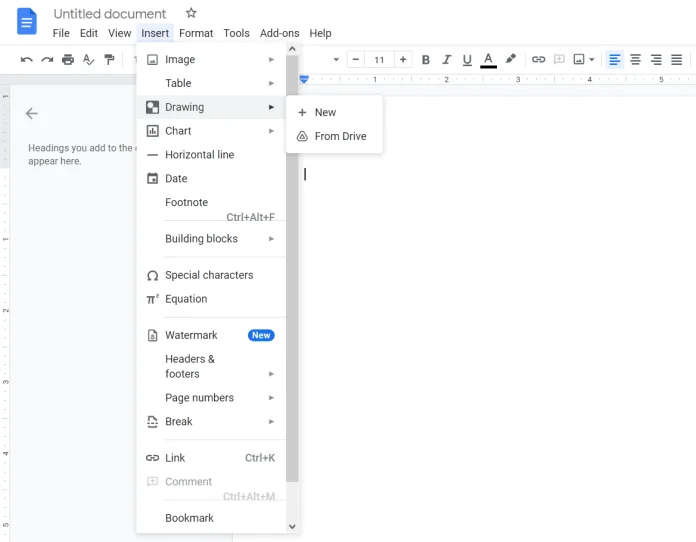Expand the Break submenu
This screenshot has width=696, height=542.
(211, 422)
